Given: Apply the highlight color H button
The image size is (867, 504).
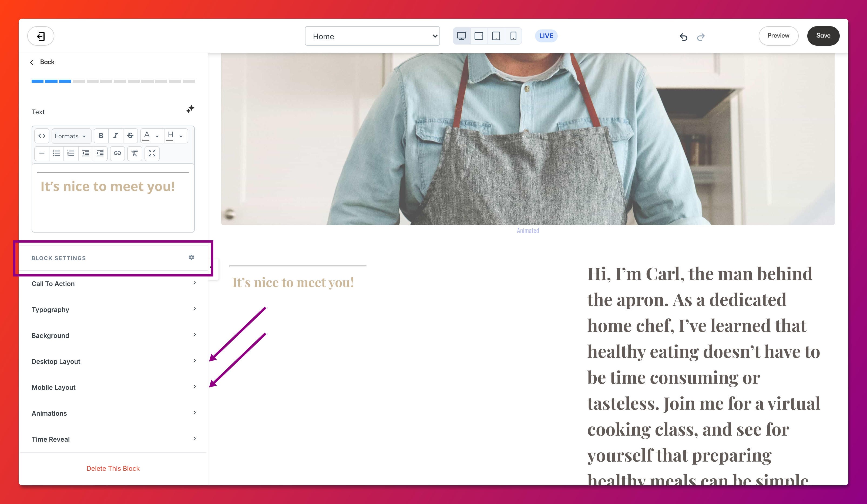Looking at the screenshot, I should (x=170, y=136).
